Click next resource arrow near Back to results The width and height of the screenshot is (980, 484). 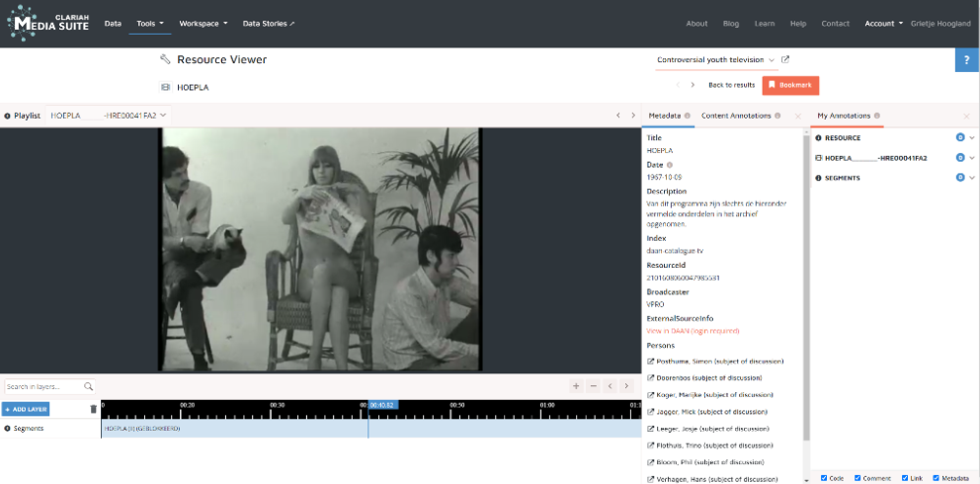coord(693,85)
